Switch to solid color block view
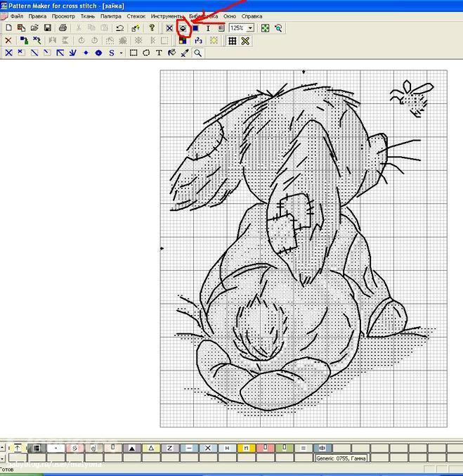This screenshot has height=476, width=463. 196,28
